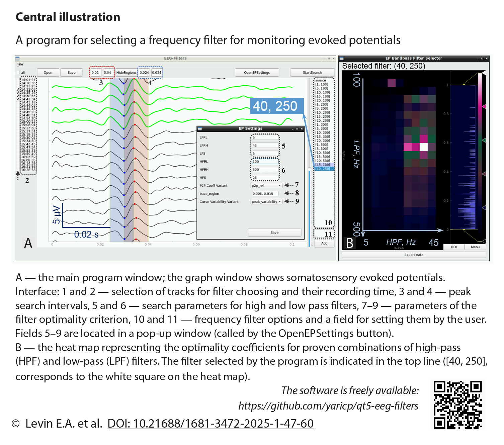This screenshot has width=504, height=445.
Task: Click the white square on the heat map
Action: tap(424, 147)
